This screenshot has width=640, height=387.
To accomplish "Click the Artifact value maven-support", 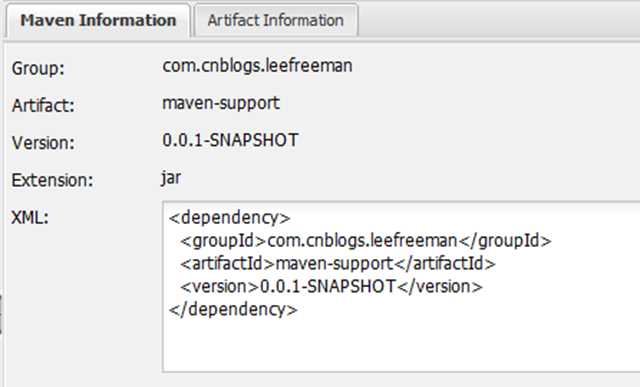I will tap(221, 103).
